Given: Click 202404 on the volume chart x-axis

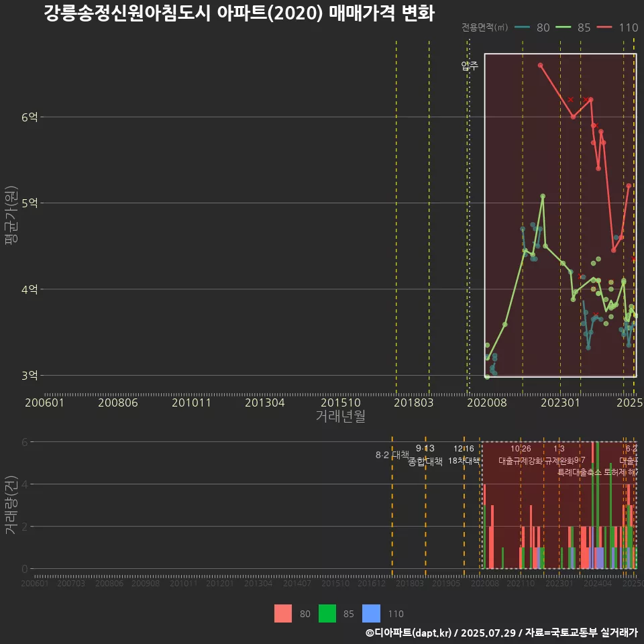Looking at the screenshot, I should coord(598,583).
